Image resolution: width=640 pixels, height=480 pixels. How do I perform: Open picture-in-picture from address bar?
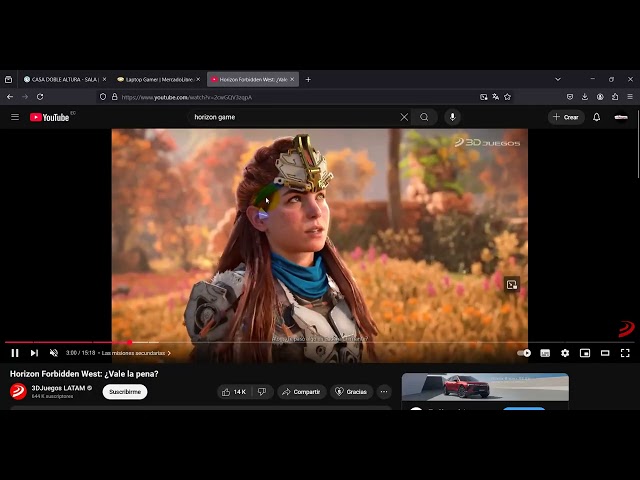[484, 97]
